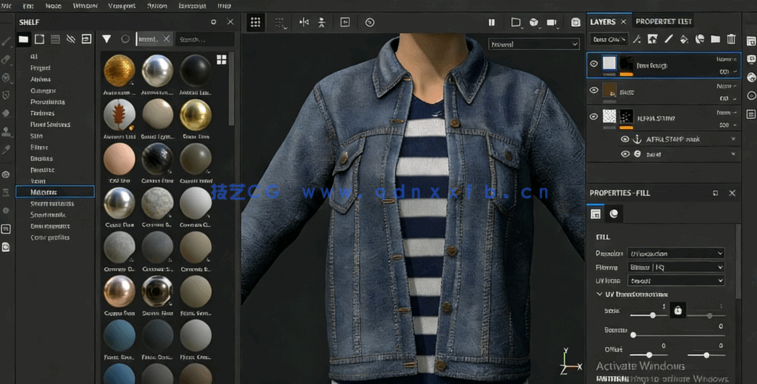Remove the search filter chip with X
The height and width of the screenshot is (384, 757).
click(166, 39)
